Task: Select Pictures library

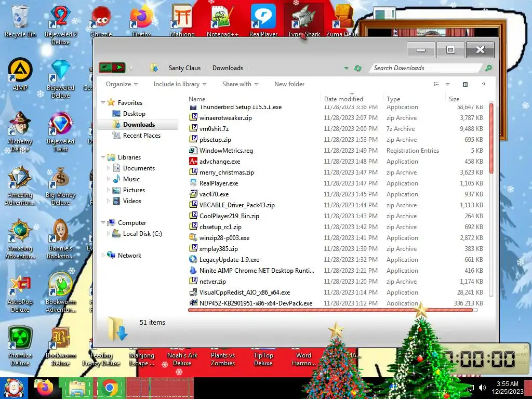Action: pos(134,190)
